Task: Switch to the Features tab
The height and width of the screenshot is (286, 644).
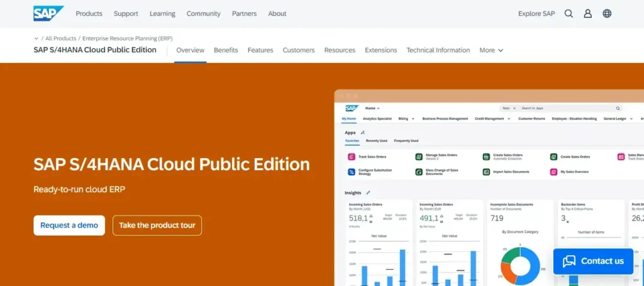Action: 260,50
